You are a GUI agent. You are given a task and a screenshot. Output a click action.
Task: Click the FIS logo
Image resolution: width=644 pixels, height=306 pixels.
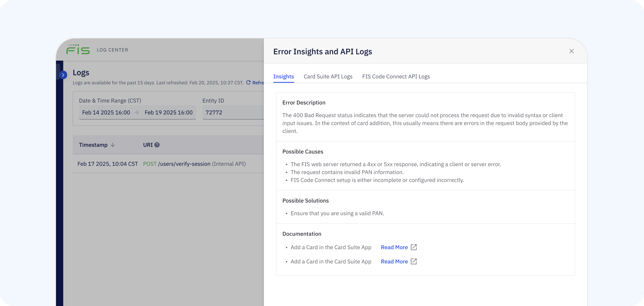coord(78,50)
